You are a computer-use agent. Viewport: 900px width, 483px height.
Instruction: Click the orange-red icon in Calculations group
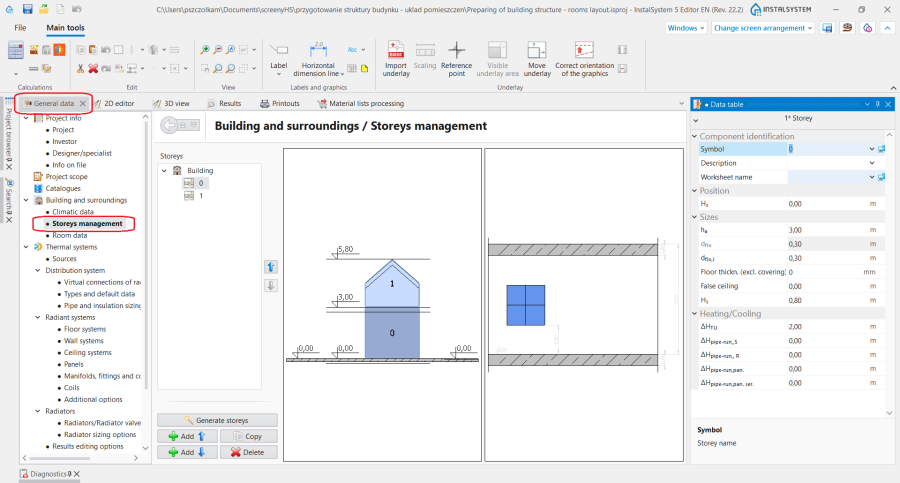click(x=59, y=50)
